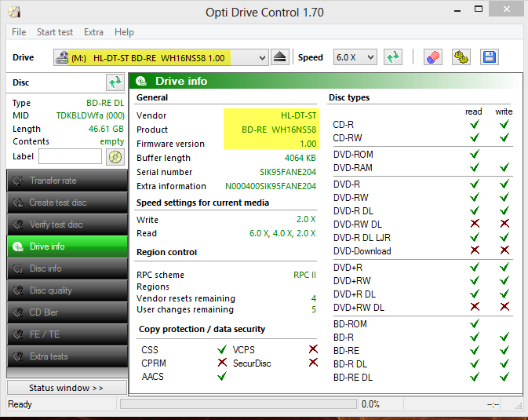Click the blue floppy save icon
This screenshot has height=420, width=528.
(490, 57)
